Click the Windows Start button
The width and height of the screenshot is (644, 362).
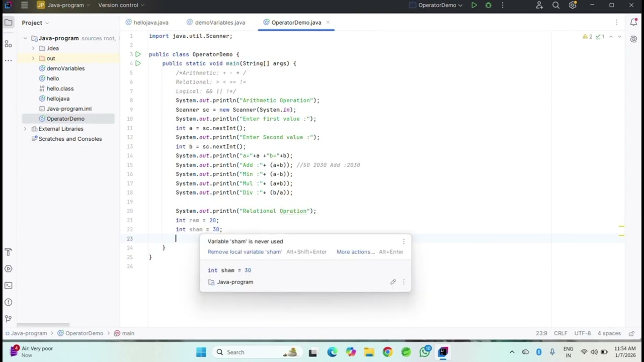(201, 352)
